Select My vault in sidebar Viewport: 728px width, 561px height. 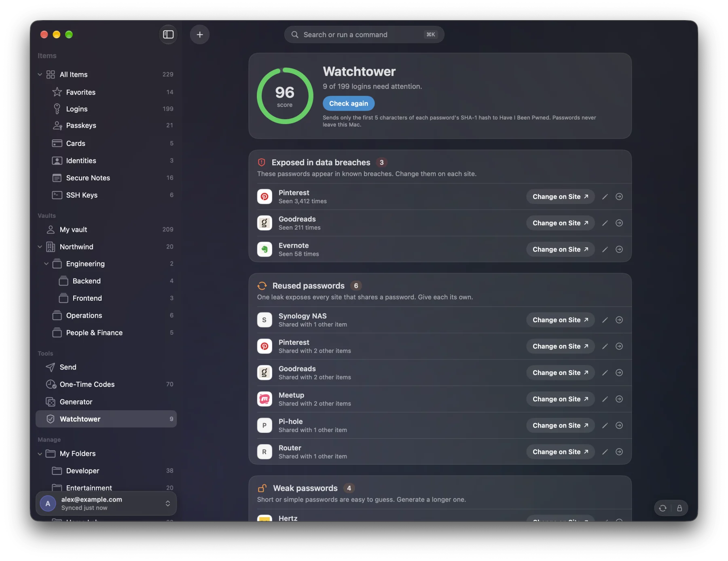point(106,230)
